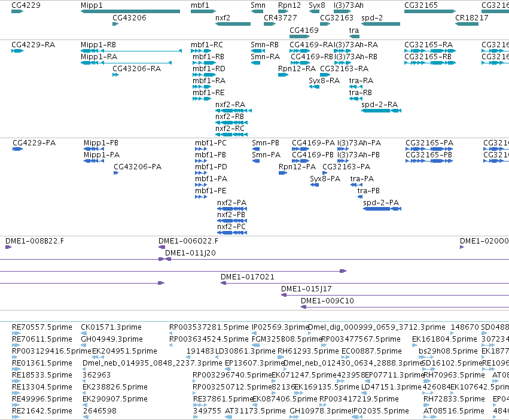Click the CR43727 gene label
Screen dimensions: 509x420
click(280, 17)
